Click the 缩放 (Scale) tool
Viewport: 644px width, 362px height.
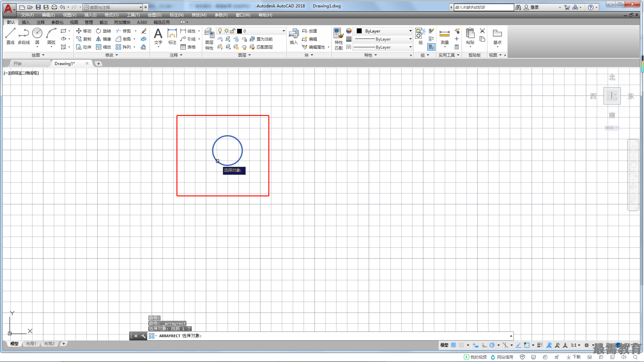(x=103, y=47)
